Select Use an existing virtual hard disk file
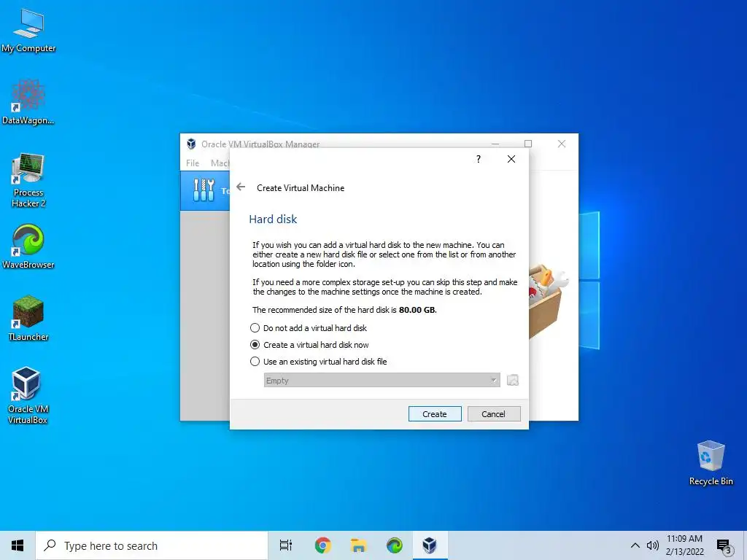747x560 pixels. pyautogui.click(x=318, y=362)
